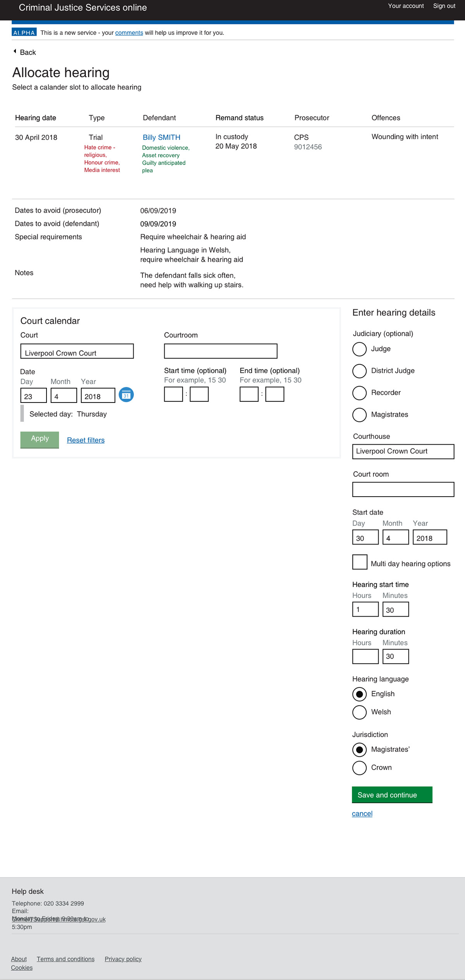Select Welsh as hearing language
The image size is (465, 980).
pos(359,712)
